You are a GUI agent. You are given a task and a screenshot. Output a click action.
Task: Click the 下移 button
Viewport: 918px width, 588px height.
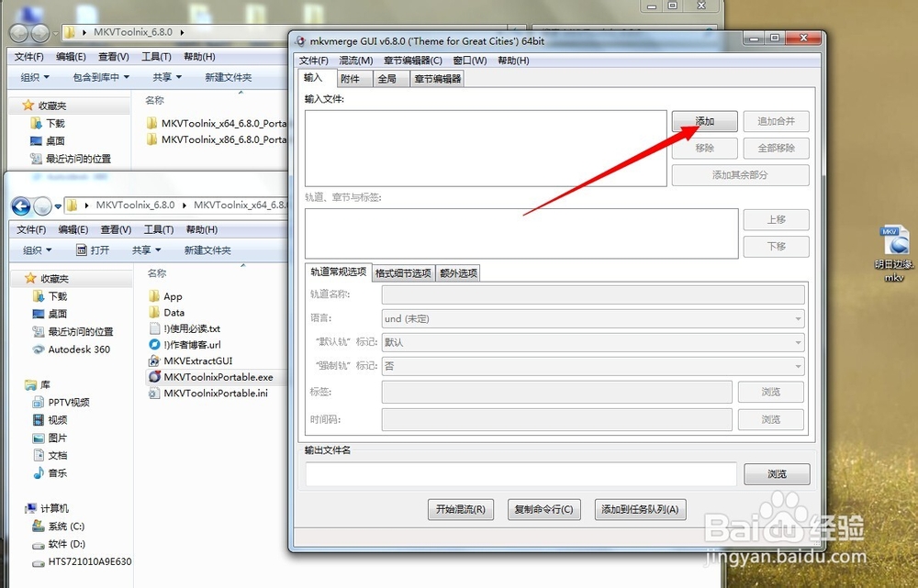[x=776, y=247]
